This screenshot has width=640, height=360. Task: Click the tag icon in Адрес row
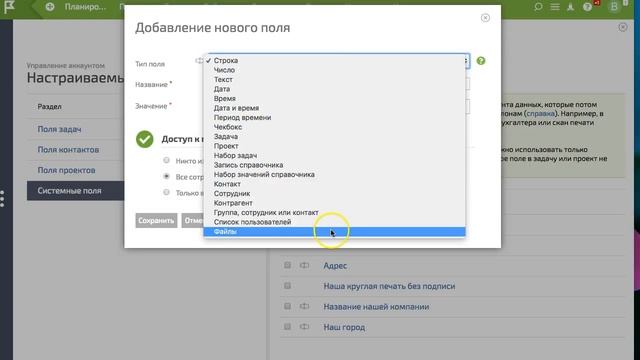tap(304, 265)
